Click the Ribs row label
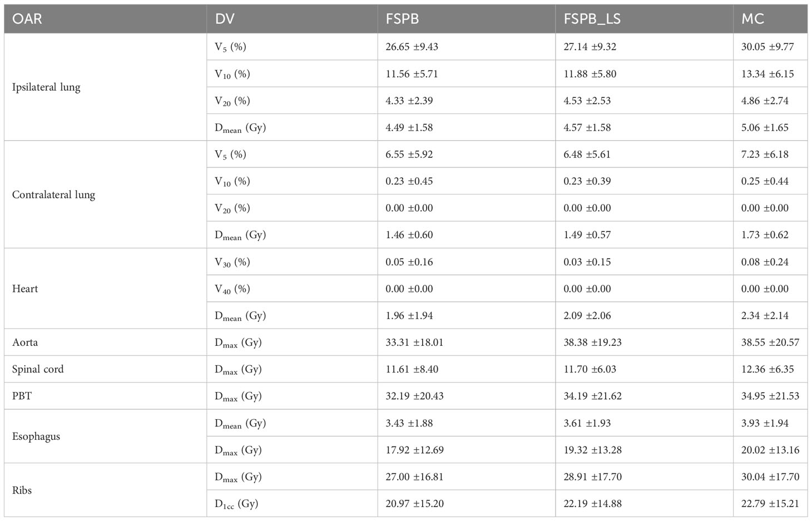 (22, 490)
